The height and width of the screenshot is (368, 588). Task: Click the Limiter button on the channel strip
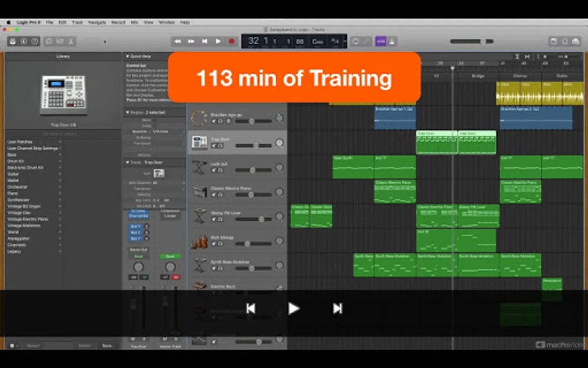(170, 215)
